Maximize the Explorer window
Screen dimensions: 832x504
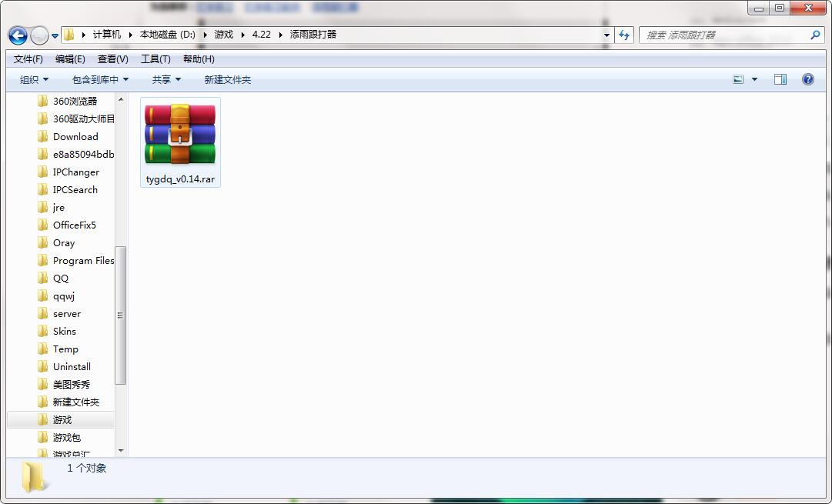pyautogui.click(x=780, y=8)
